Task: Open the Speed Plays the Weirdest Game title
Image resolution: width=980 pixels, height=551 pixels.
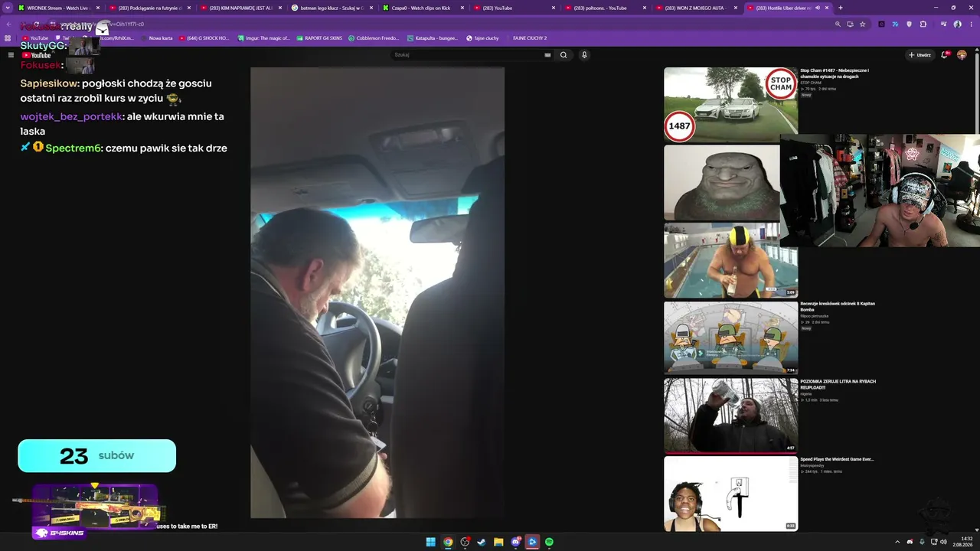Action: tap(837, 459)
